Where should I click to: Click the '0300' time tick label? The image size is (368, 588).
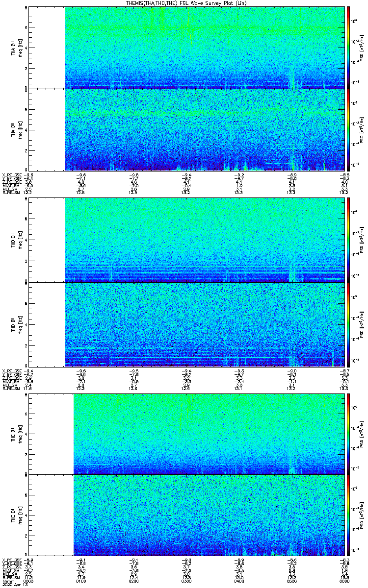click(186, 581)
